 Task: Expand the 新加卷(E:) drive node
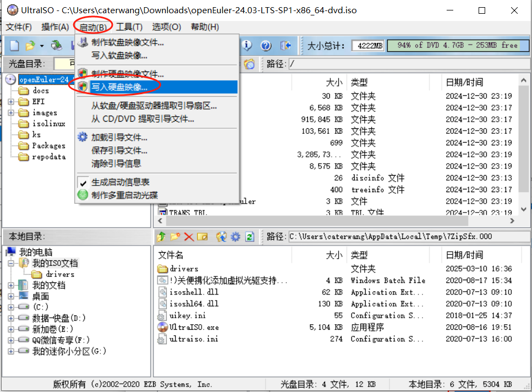(11, 329)
